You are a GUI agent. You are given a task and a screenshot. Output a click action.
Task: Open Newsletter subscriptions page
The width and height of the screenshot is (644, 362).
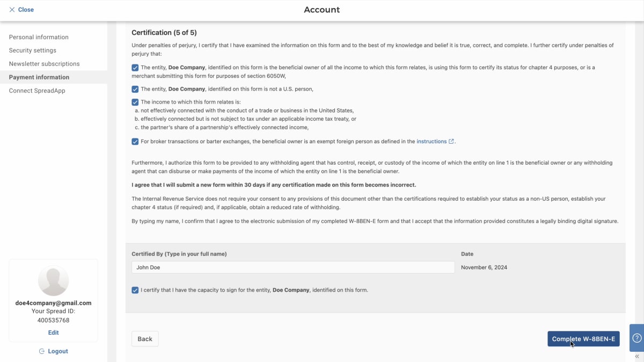coord(45,64)
